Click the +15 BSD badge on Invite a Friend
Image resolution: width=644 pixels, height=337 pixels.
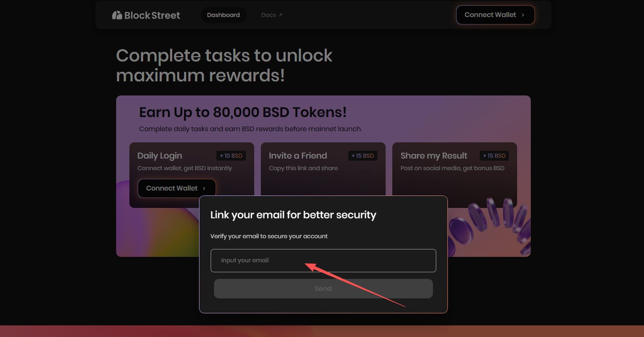tap(362, 156)
